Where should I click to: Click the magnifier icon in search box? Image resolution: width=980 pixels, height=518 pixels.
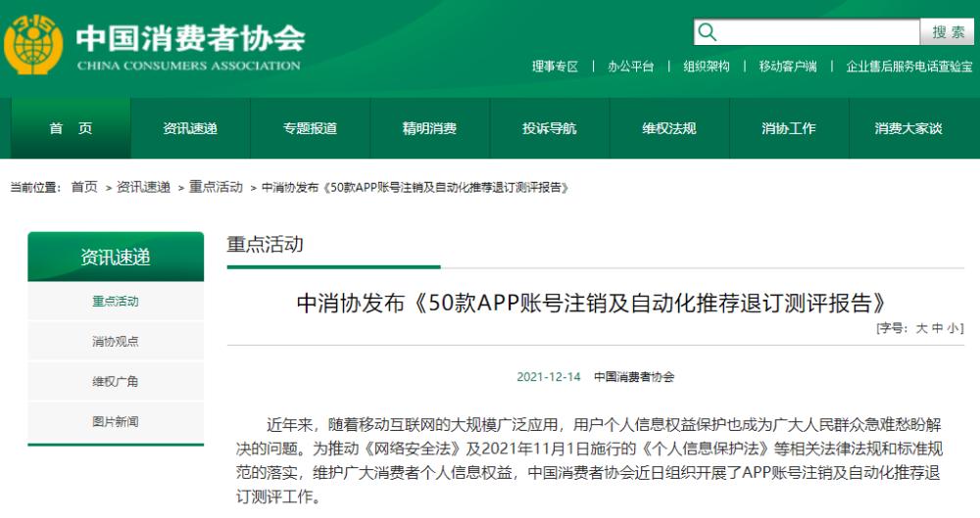[x=708, y=32]
